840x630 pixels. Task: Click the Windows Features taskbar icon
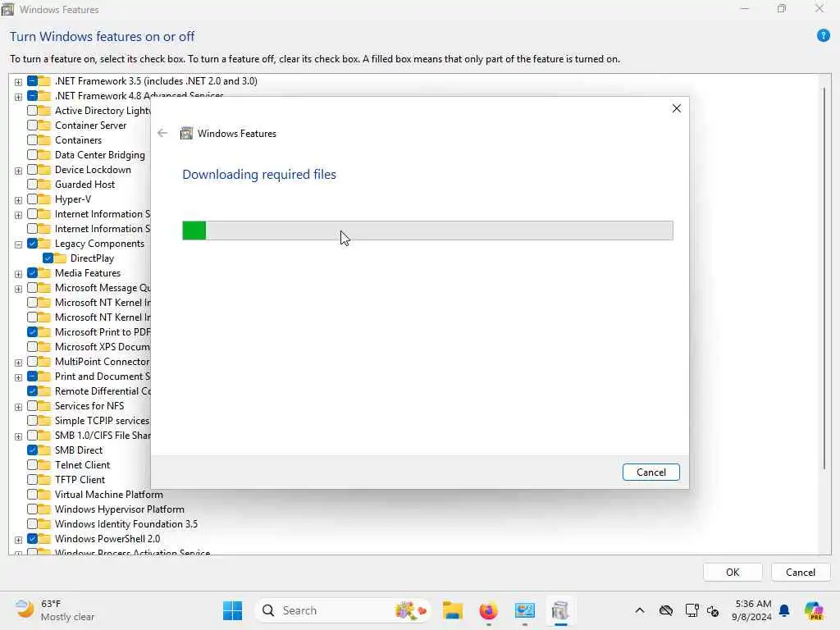(560, 610)
